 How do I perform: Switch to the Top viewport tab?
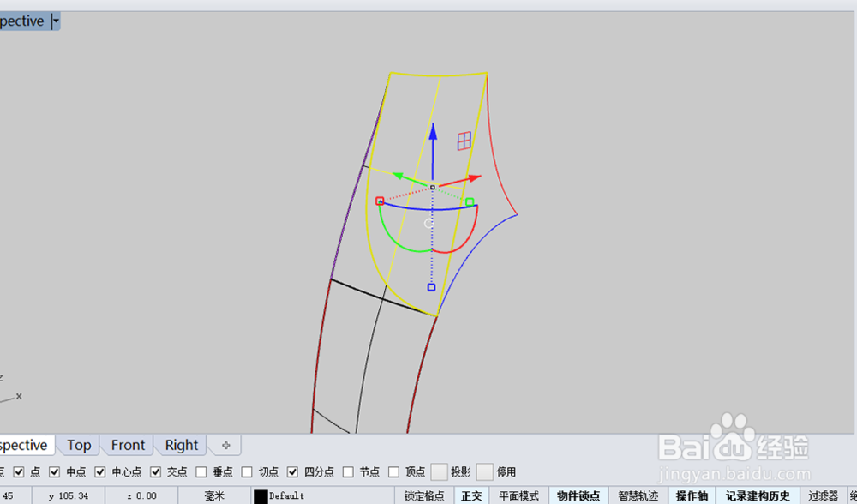(78, 445)
